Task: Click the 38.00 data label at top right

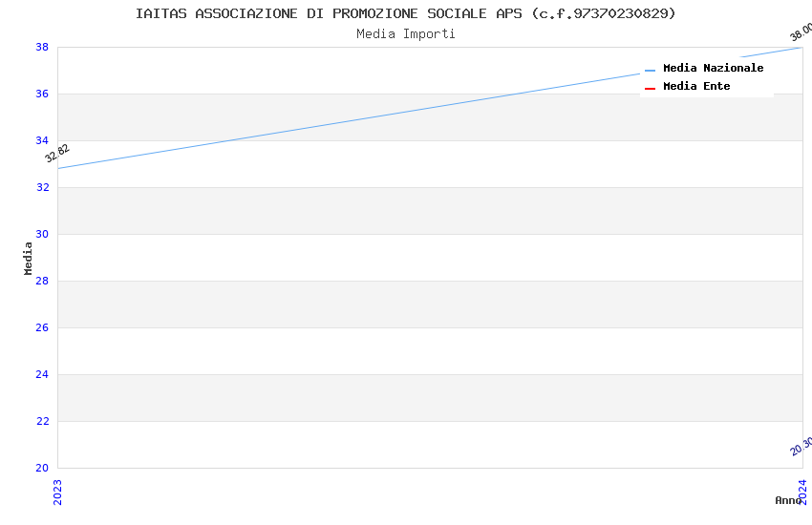Action: [x=801, y=31]
